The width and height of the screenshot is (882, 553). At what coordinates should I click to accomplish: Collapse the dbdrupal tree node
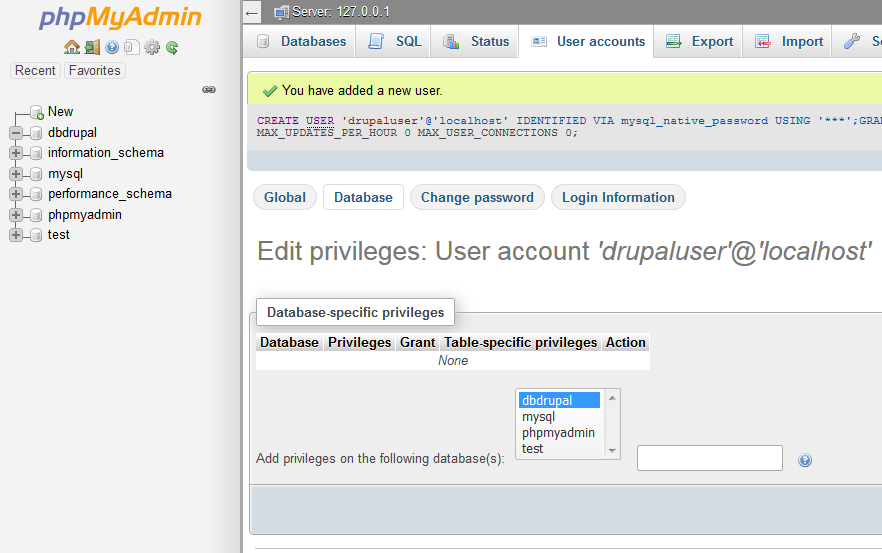(16, 133)
